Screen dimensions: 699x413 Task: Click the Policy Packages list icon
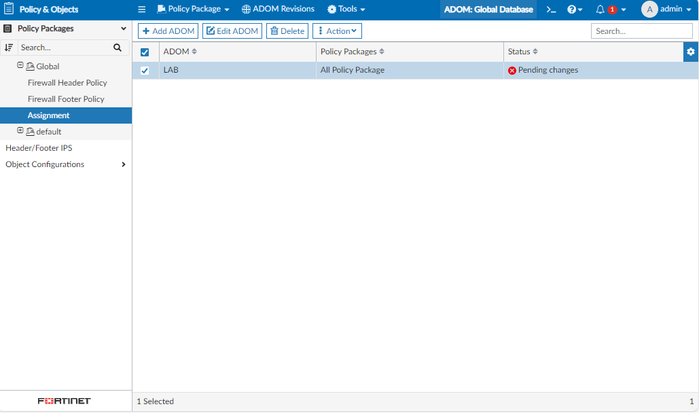(8, 29)
